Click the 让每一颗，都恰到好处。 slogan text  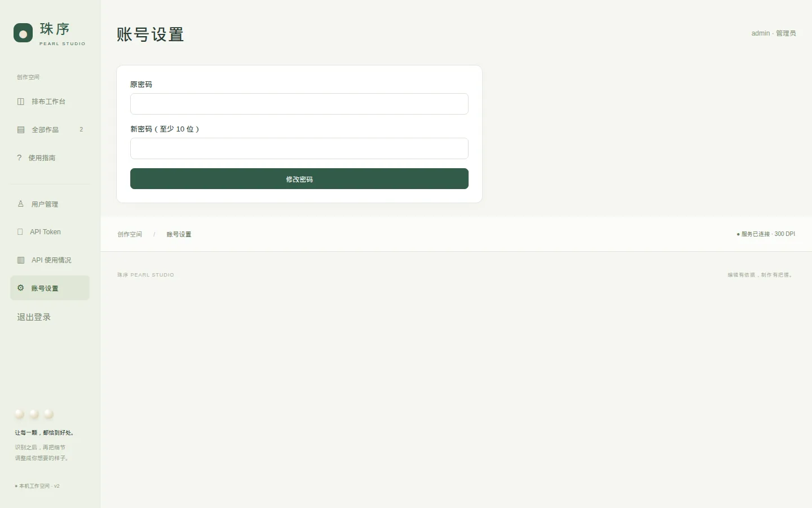tap(45, 433)
